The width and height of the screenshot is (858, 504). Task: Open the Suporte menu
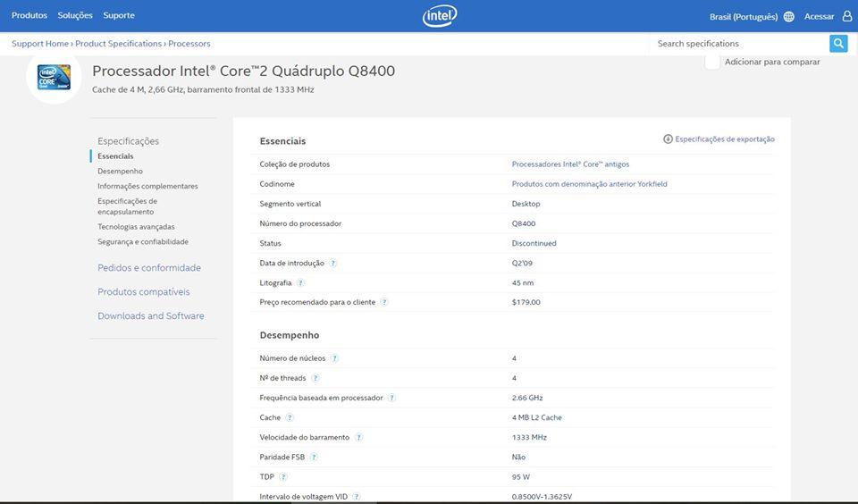click(x=119, y=15)
